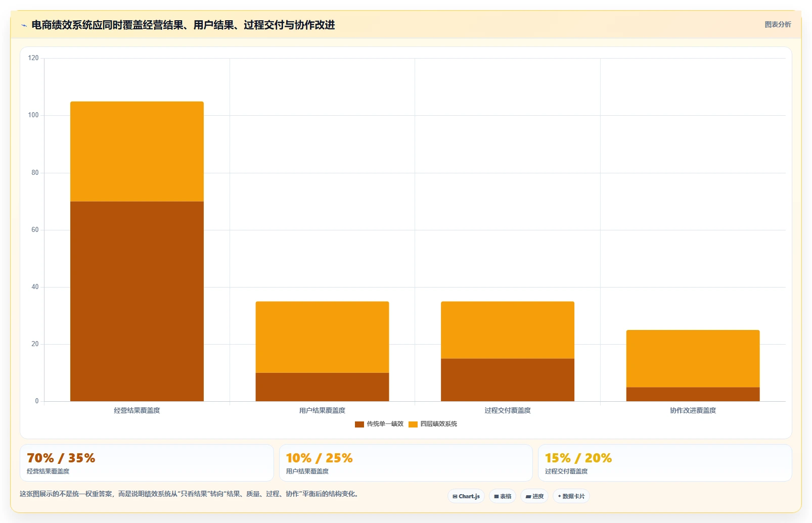Viewport: 812px width, 523px height.
Task: Click the small icon beside the chart title
Action: point(24,25)
